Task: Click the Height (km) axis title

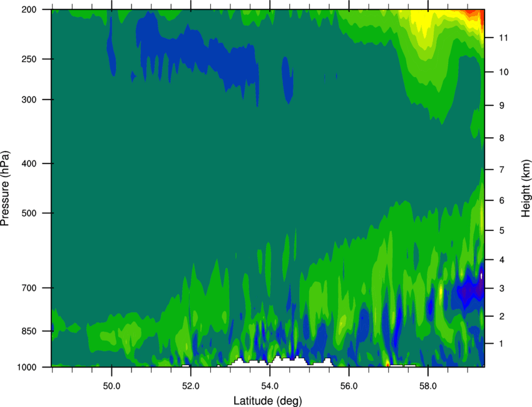Action: coord(526,188)
